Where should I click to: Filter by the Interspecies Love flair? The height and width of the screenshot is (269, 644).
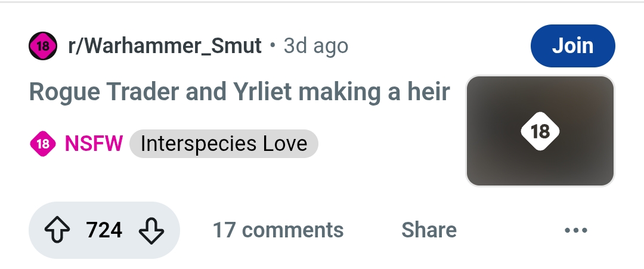tap(224, 144)
